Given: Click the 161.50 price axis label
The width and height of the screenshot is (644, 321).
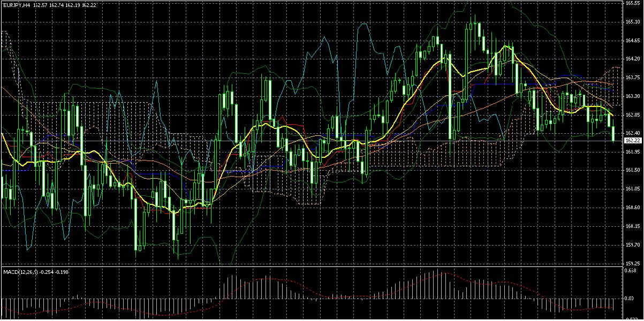Looking at the screenshot, I should [x=632, y=170].
